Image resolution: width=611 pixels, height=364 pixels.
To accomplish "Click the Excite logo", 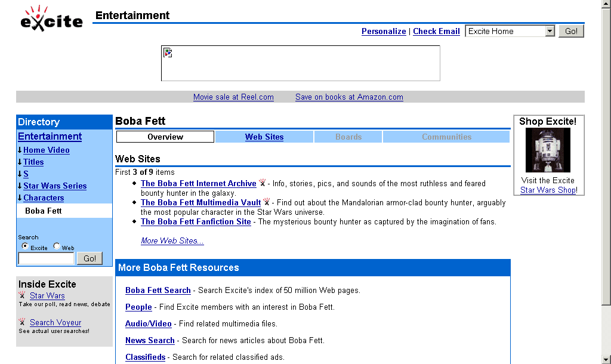I will tap(51, 18).
